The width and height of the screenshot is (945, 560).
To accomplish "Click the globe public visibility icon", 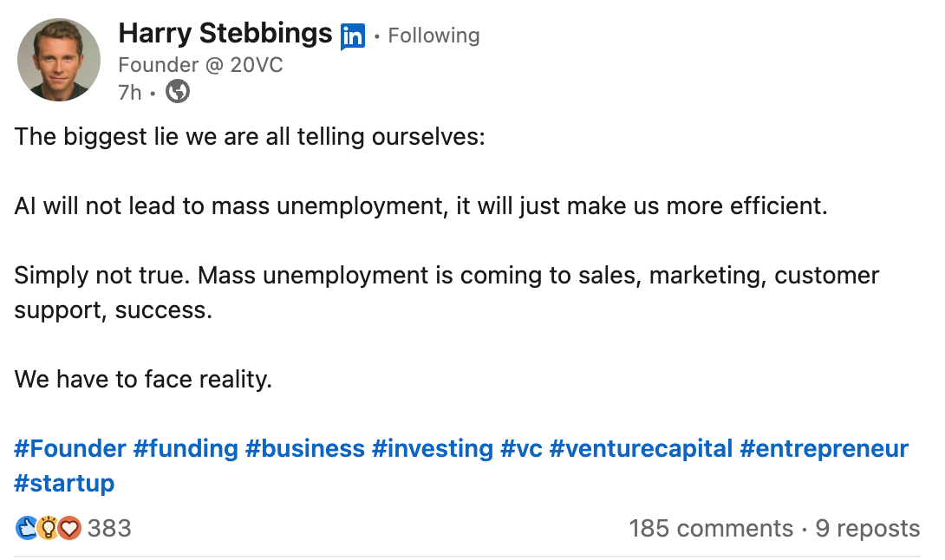I will click(x=178, y=92).
